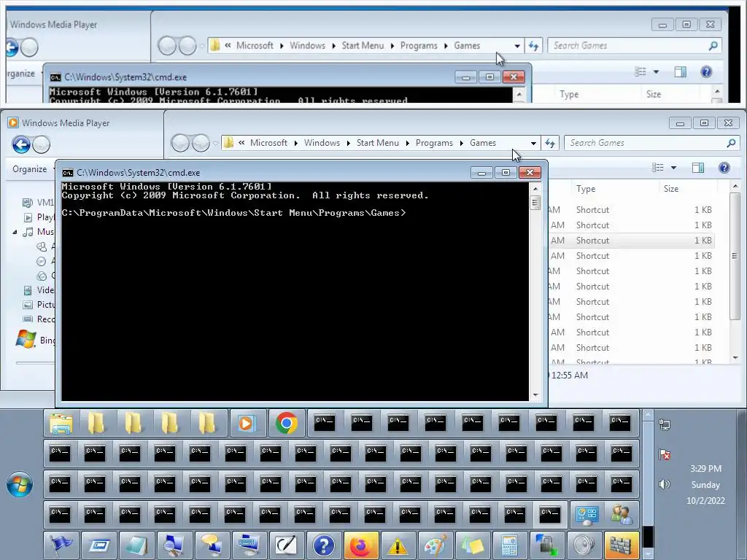Image resolution: width=747 pixels, height=560 pixels.
Task: Click Start Menu in the main Explorer breadcrumb
Action: 378,143
